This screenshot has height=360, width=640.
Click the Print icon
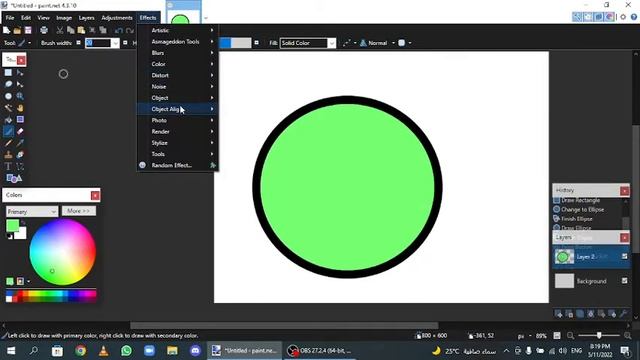point(44,30)
